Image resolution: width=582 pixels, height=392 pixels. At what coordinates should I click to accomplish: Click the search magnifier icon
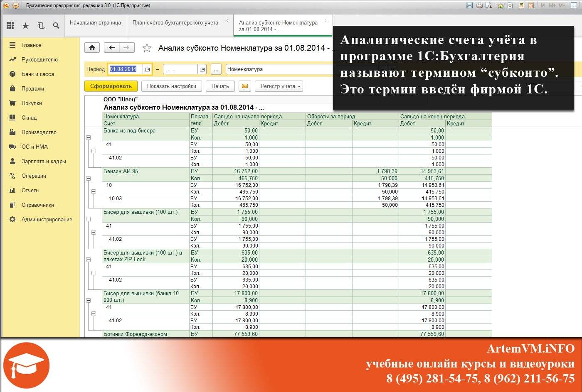[56, 26]
